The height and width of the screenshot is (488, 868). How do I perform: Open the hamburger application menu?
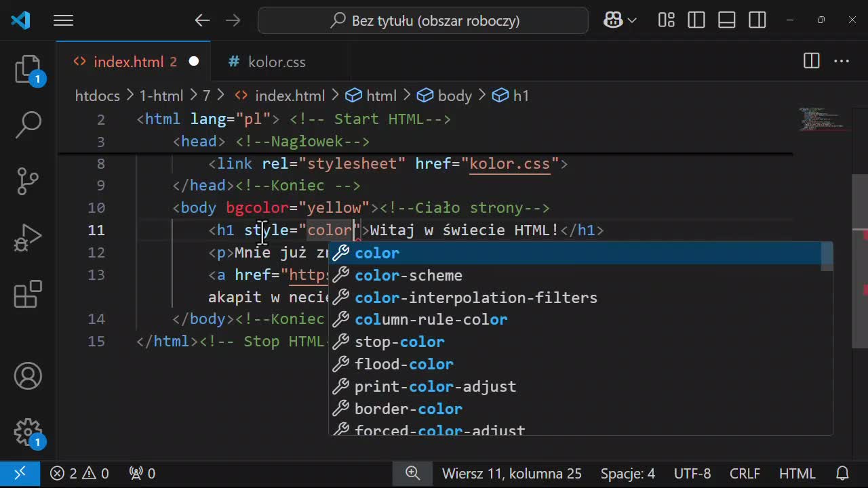tap(63, 20)
